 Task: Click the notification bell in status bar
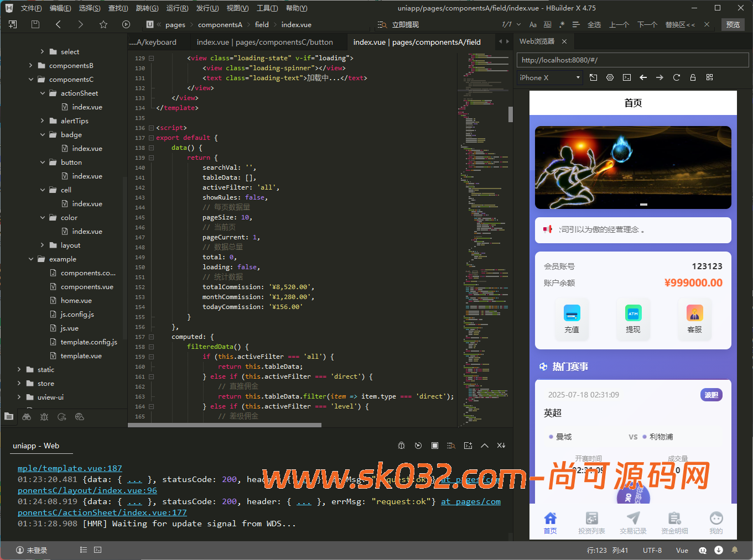[x=735, y=550]
